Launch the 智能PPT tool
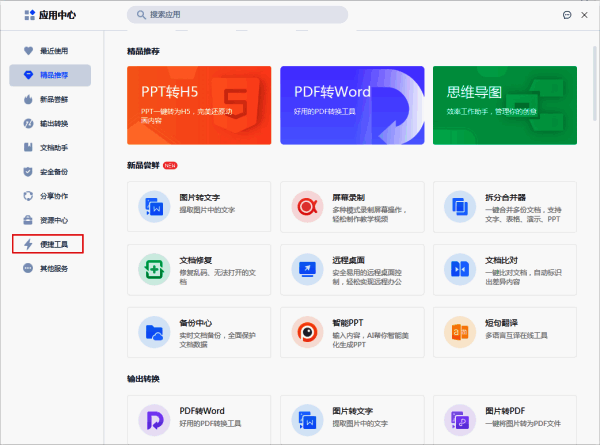 pyautogui.click(x=305, y=331)
